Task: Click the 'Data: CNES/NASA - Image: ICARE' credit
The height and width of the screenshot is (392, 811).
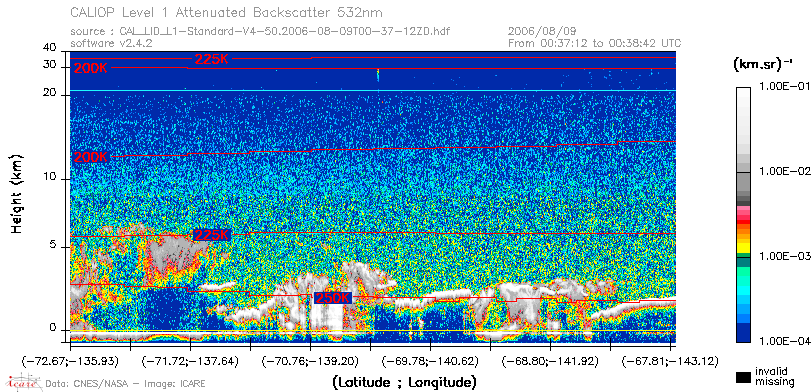Action: 126,384
